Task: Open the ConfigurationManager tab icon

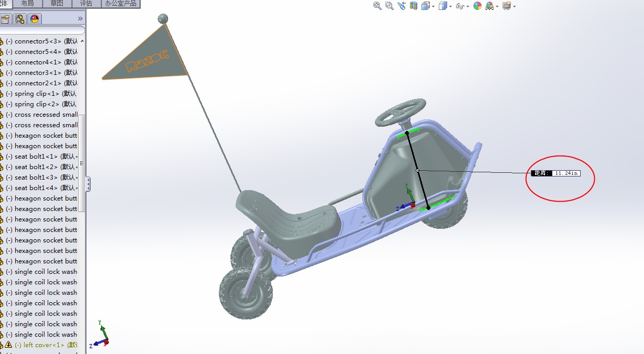Action: 20,19
